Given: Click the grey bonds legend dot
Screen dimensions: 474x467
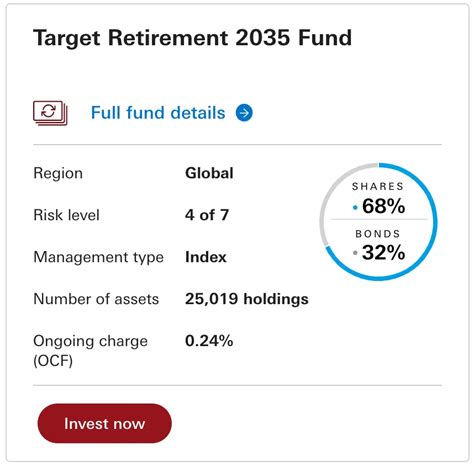Looking at the screenshot, I should (x=355, y=253).
